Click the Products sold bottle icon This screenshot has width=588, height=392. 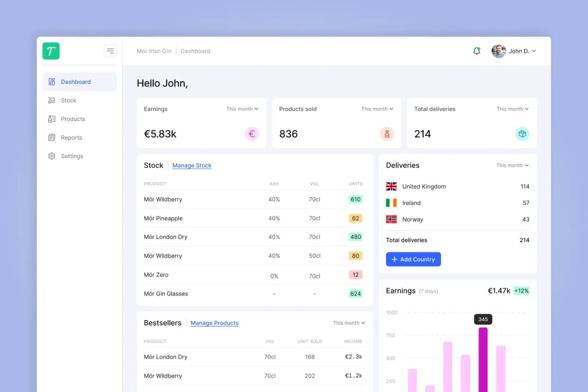click(x=387, y=134)
